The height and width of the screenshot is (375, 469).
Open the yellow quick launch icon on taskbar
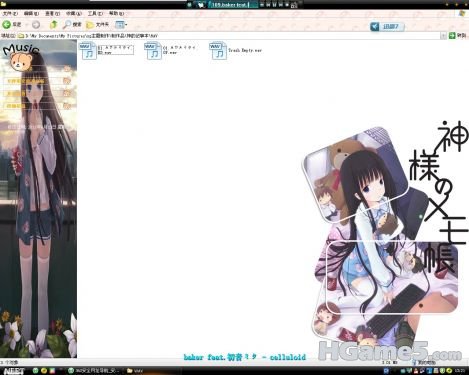(44, 371)
